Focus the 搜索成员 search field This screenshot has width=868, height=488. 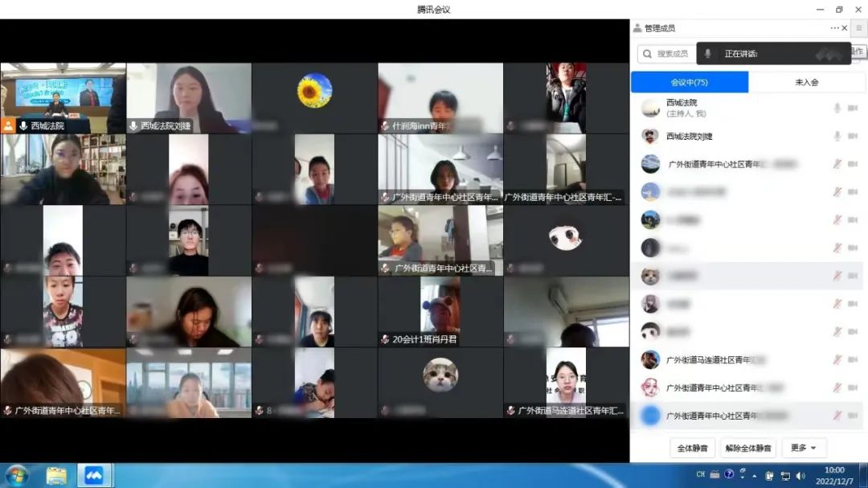click(666, 54)
